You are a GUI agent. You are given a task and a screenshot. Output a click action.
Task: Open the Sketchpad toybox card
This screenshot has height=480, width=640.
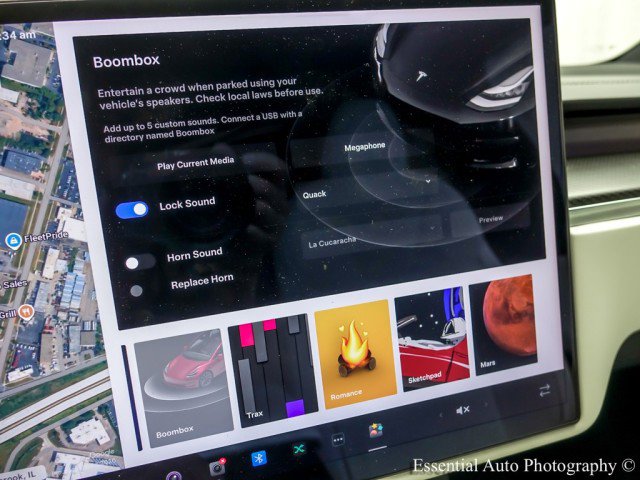point(432,338)
